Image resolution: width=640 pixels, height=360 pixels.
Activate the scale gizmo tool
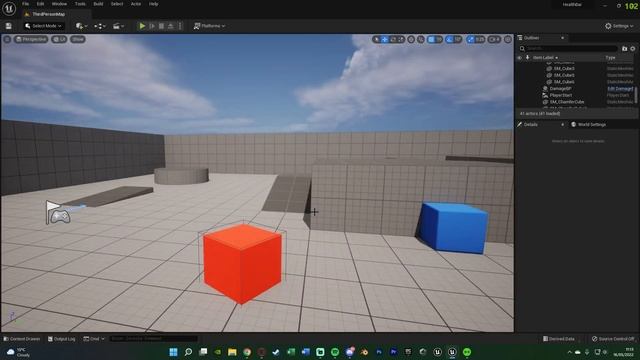tap(401, 39)
